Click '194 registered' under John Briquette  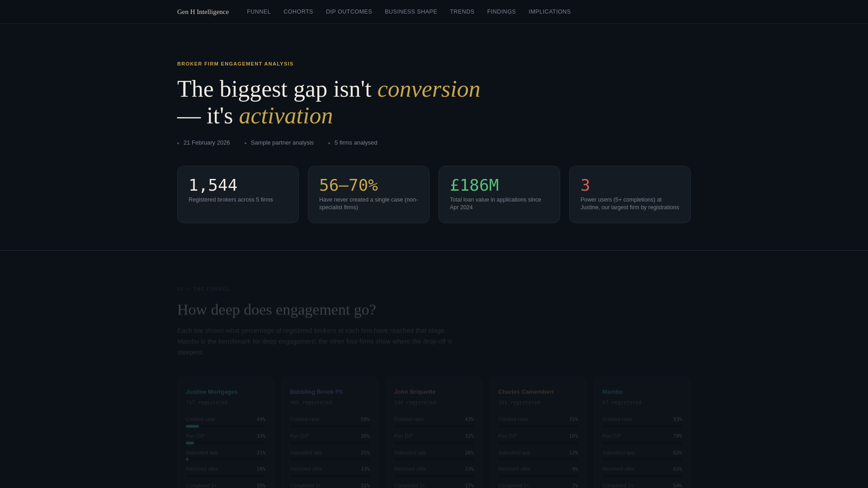click(x=415, y=403)
